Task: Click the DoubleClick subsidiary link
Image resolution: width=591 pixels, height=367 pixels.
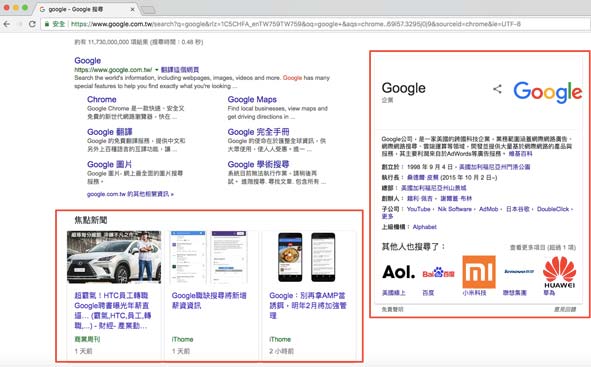Action: [x=553, y=209]
